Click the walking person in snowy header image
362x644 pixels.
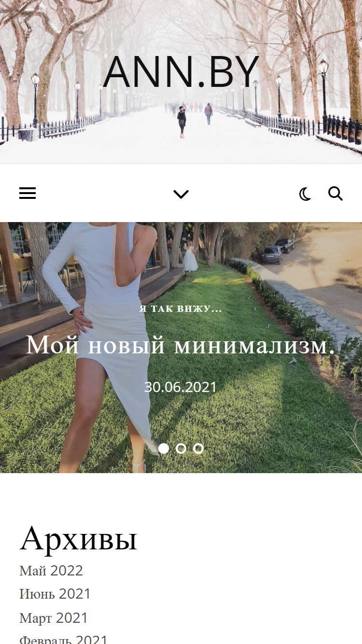[182, 122]
